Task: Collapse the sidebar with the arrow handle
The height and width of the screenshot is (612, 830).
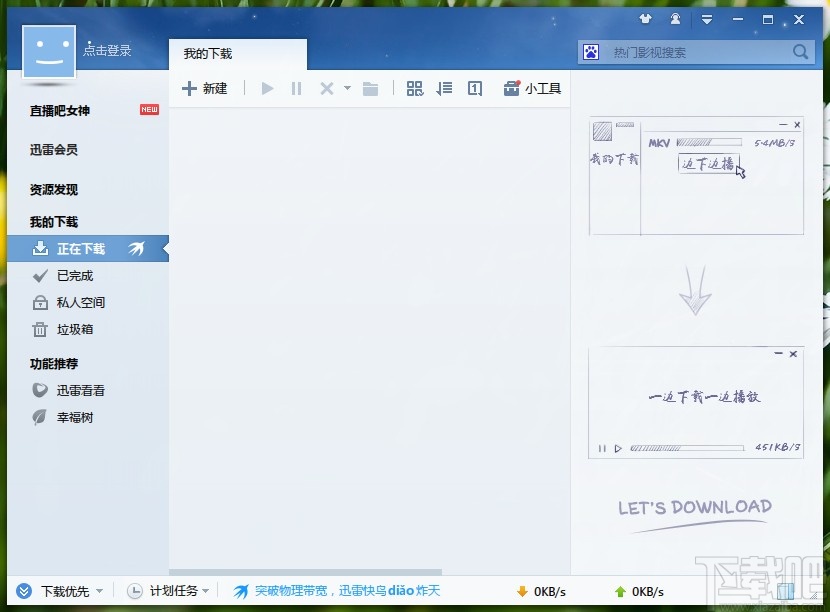Action: point(166,248)
